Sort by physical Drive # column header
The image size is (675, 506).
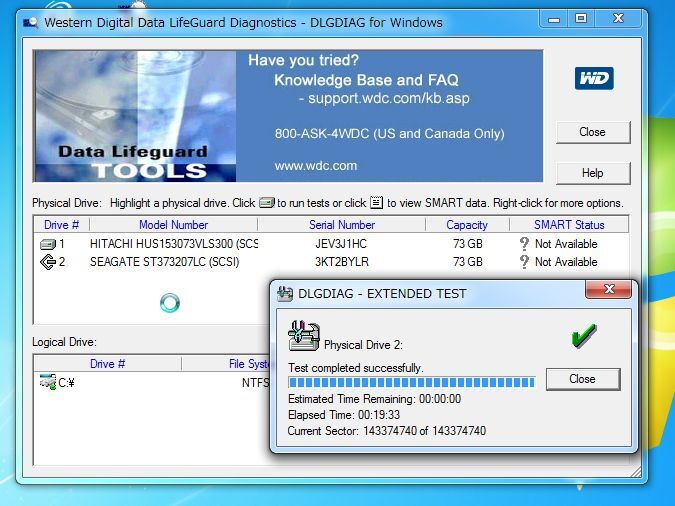pyautogui.click(x=62, y=225)
